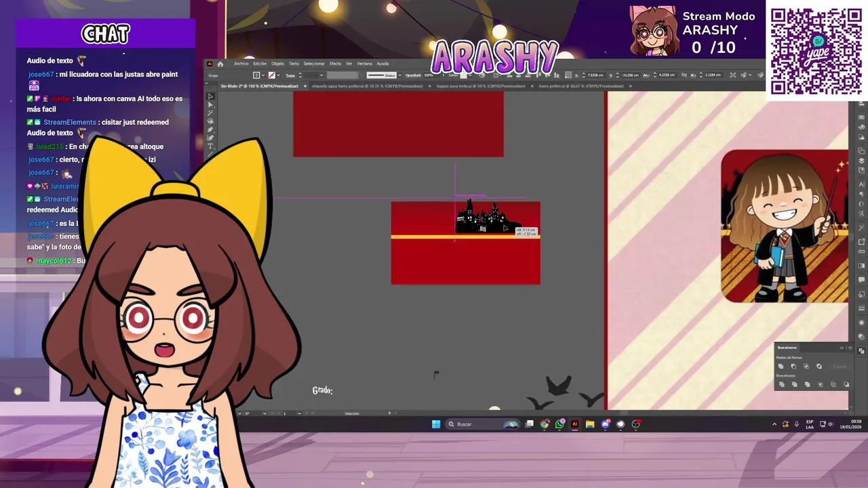The image size is (868, 488).
Task: Apply Crop pathfinder
Action: click(821, 384)
